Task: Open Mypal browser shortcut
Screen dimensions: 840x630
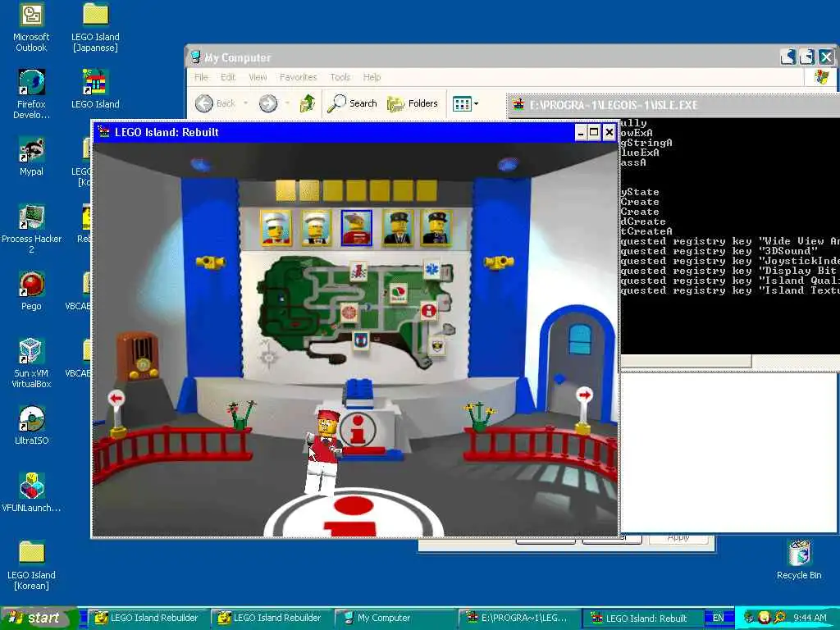Action: pyautogui.click(x=31, y=157)
